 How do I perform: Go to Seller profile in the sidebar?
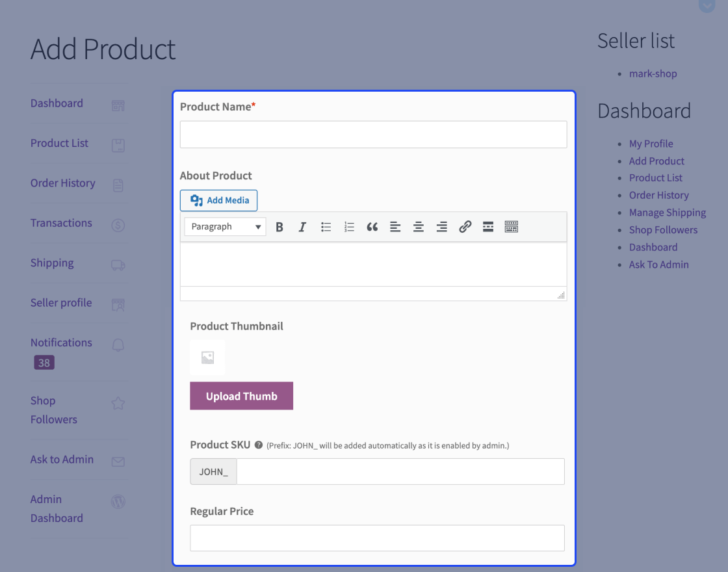[60, 302]
